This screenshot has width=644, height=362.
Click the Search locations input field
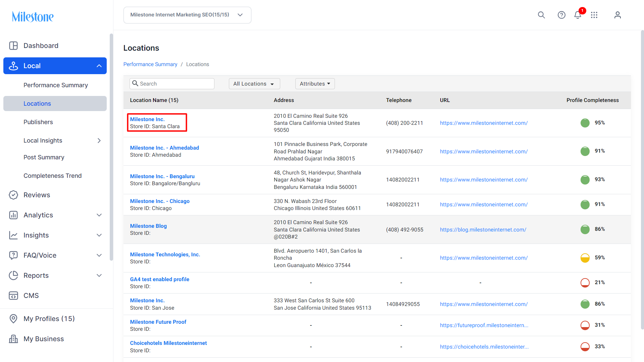point(172,84)
